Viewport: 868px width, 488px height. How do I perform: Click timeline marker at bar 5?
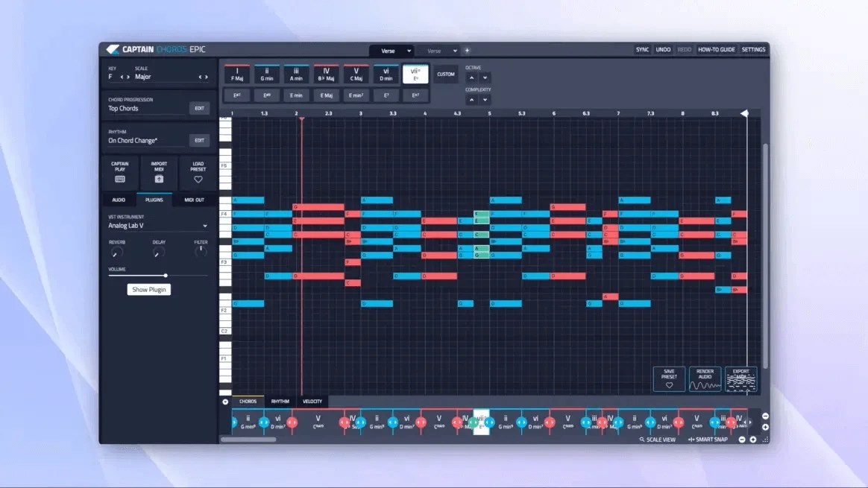[x=489, y=113]
